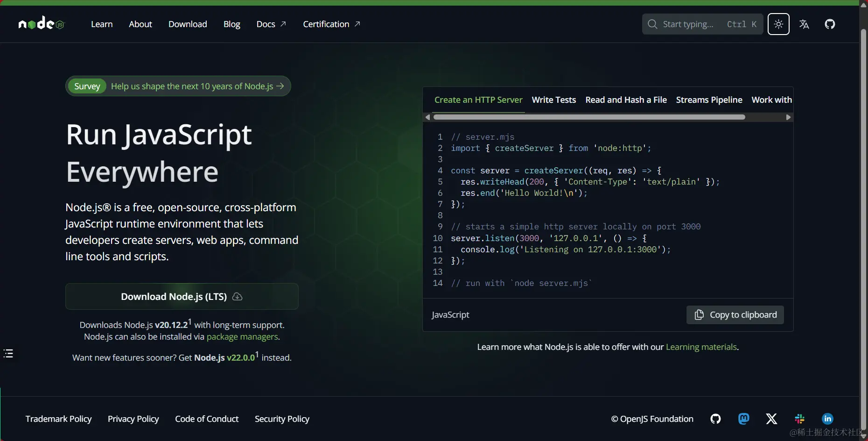
Task: Switch to the Read and Hash a File tab
Action: [626, 100]
